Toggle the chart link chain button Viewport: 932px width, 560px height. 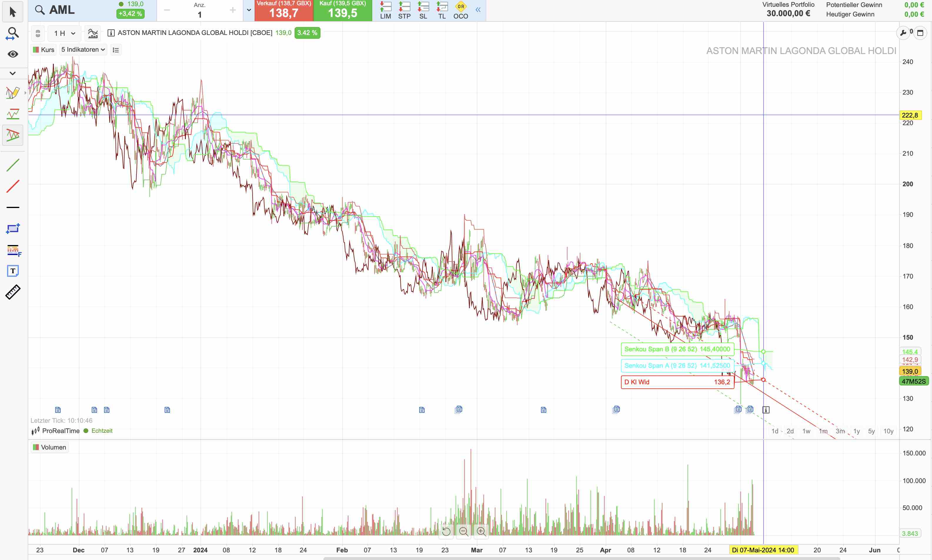point(38,33)
